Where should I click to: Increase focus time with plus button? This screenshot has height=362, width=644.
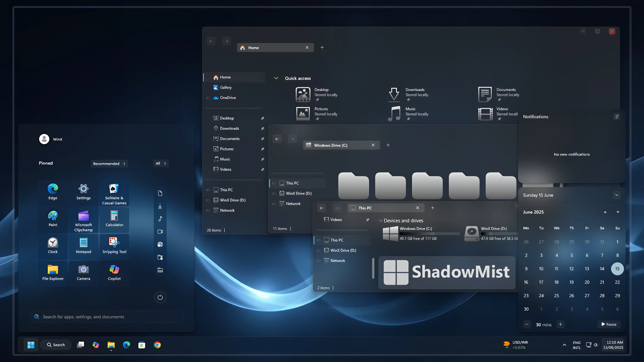click(560, 324)
